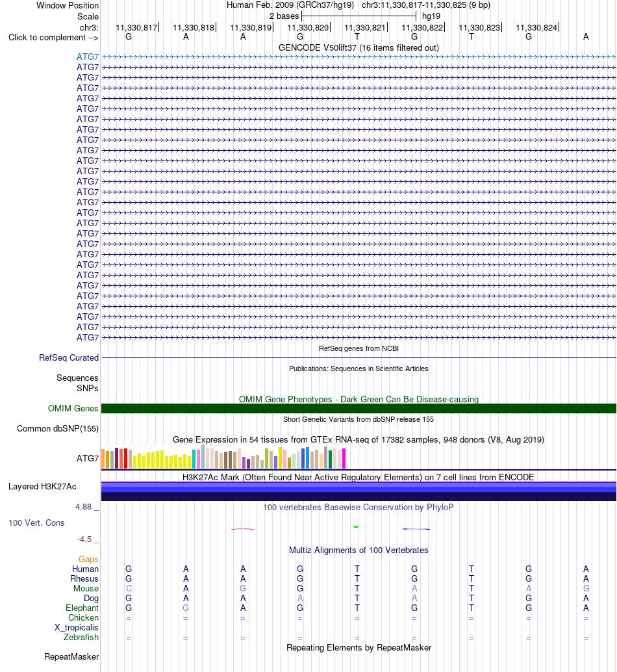
Task: Click the C base in the Mouse row
Action: click(x=129, y=588)
